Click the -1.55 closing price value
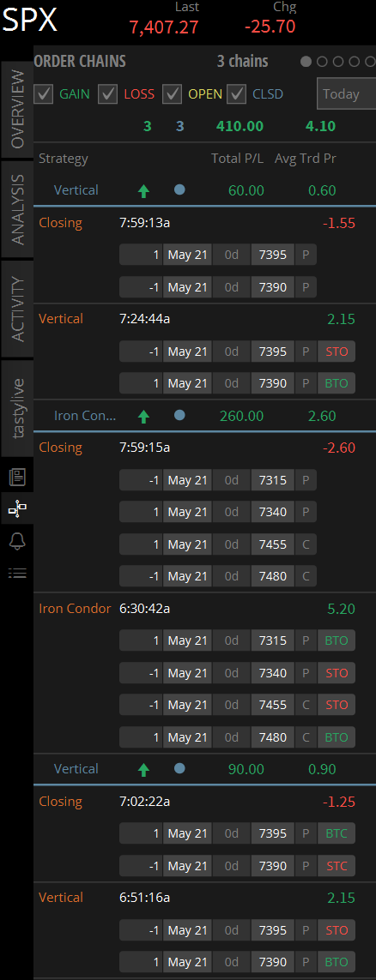This screenshot has height=980, width=376. [x=339, y=223]
